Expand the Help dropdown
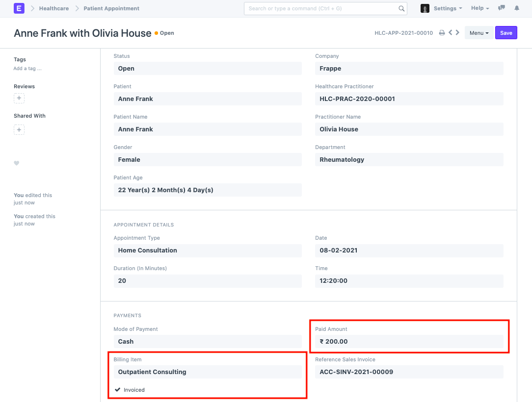 point(479,8)
